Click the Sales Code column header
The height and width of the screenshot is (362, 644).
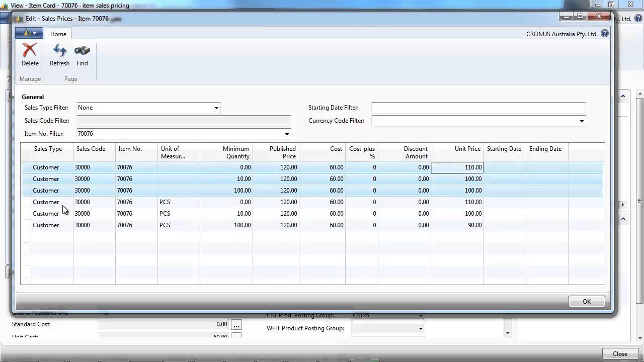[94, 152]
